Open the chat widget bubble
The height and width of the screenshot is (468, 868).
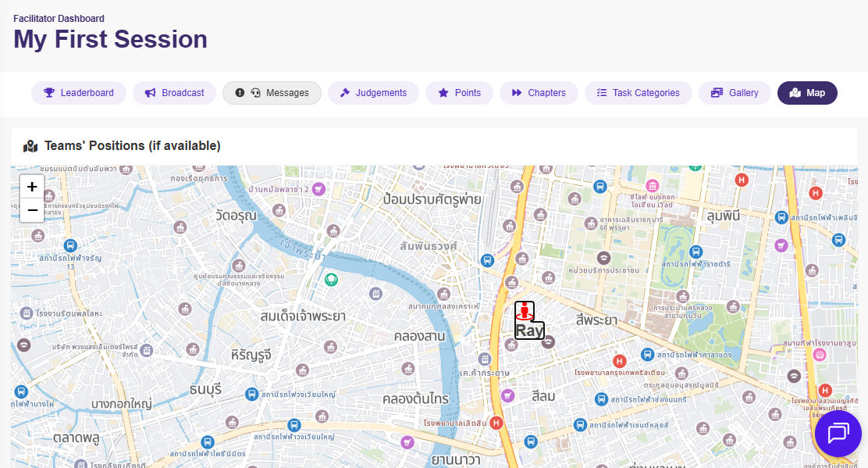click(x=838, y=433)
